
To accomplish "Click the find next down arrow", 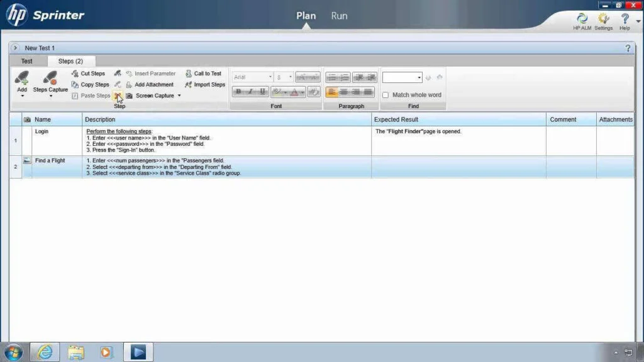I will [x=428, y=77].
